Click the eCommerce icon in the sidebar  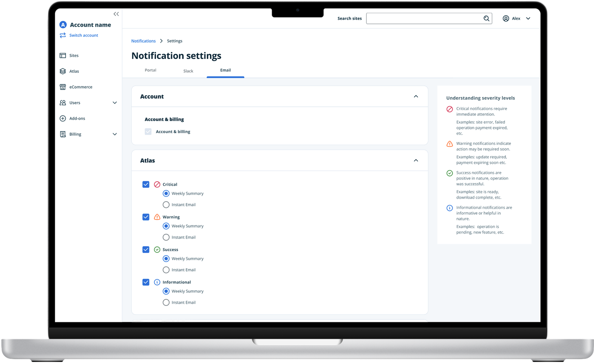click(x=63, y=87)
